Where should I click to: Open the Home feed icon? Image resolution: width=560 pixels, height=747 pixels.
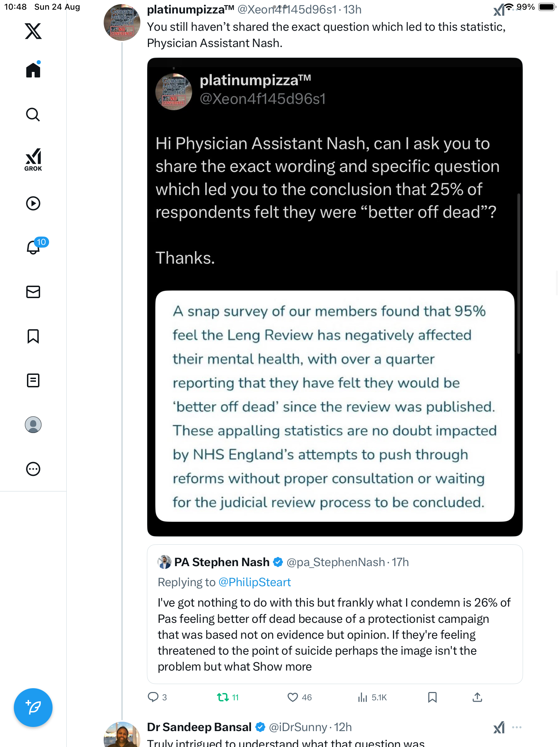click(33, 70)
